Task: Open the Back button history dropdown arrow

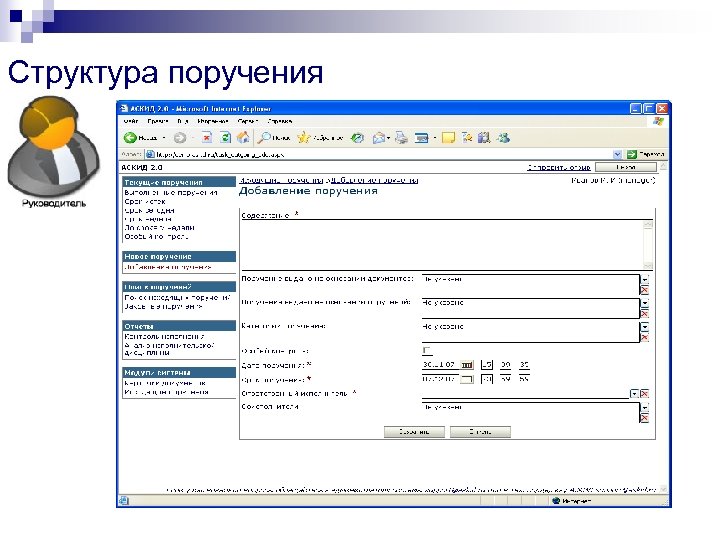Action: point(164,138)
